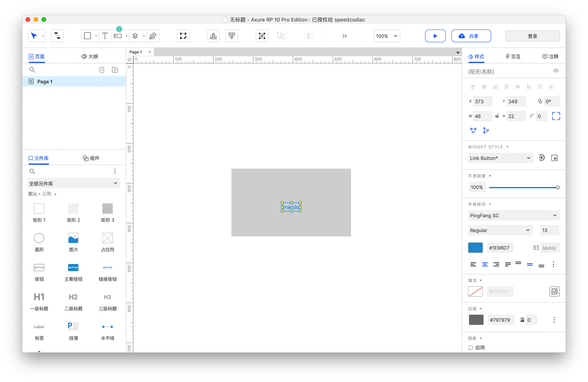Switch to the 交互 panel tab
Viewport: 588px width, 382px height.
[x=513, y=56]
